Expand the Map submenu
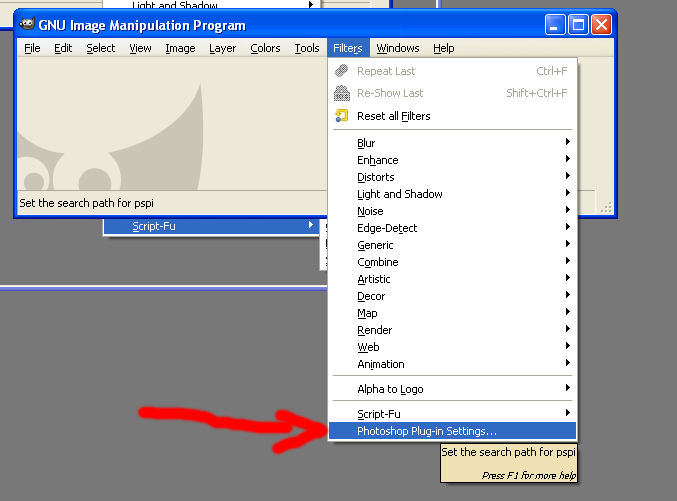 (452, 313)
